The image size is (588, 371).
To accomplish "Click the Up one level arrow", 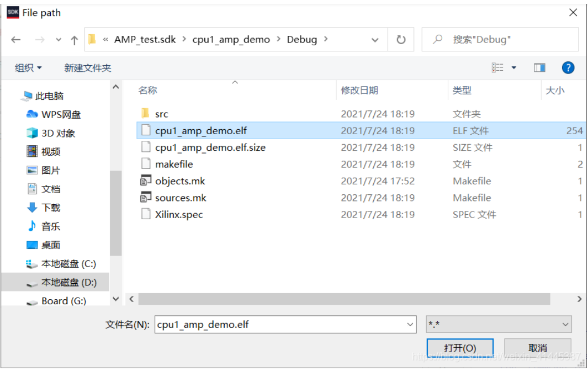I will pyautogui.click(x=75, y=39).
